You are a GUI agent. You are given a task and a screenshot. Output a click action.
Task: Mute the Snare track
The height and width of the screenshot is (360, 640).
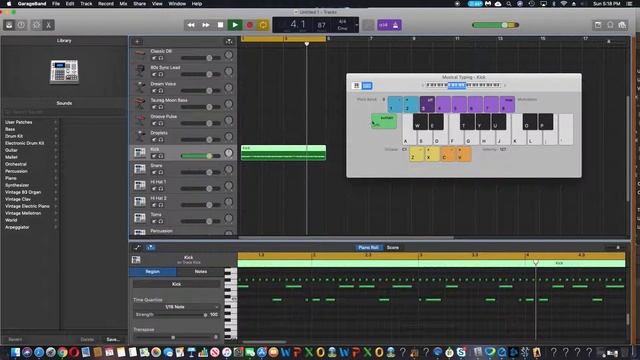coord(154,172)
